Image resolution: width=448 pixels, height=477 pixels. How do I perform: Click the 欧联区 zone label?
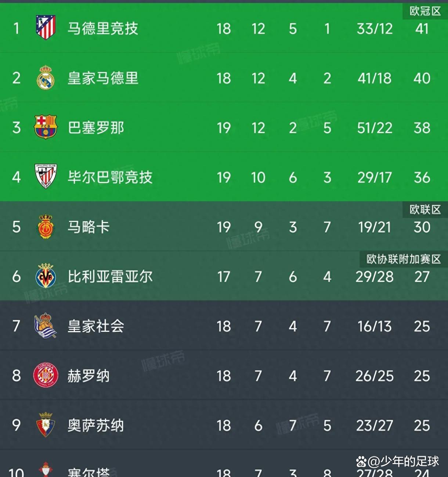coord(425,209)
